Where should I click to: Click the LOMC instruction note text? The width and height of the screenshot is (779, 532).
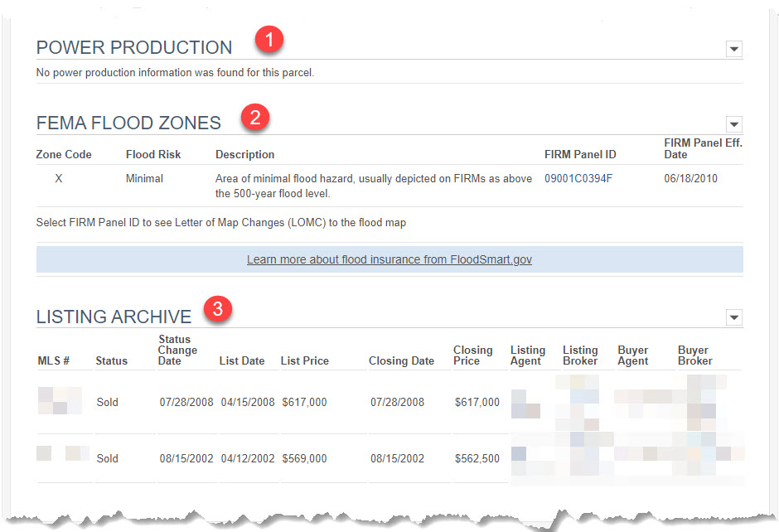221,223
